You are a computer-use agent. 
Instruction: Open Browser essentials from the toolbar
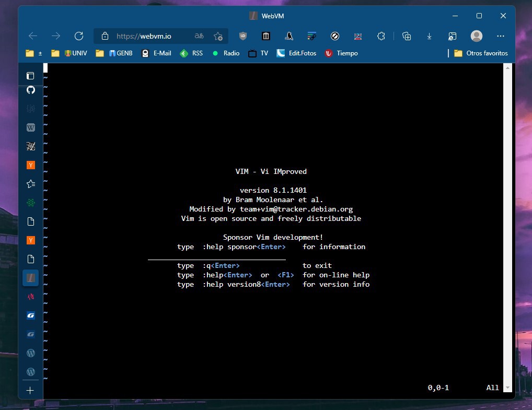453,36
